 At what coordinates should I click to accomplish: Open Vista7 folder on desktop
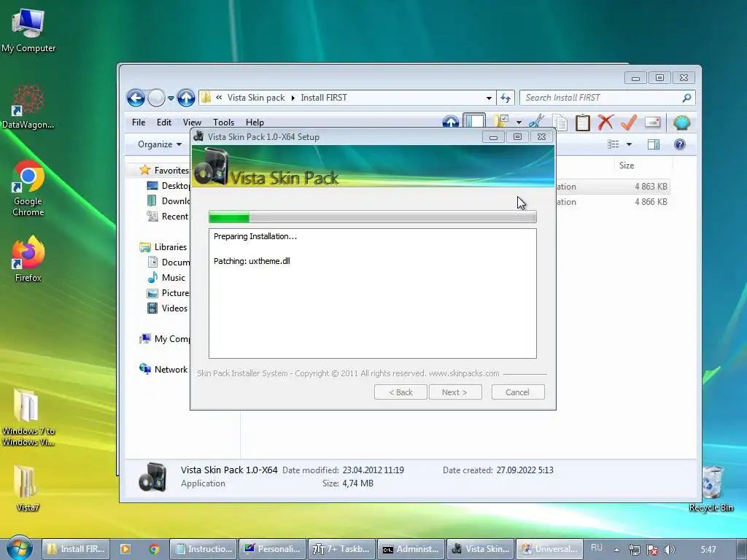point(27,488)
